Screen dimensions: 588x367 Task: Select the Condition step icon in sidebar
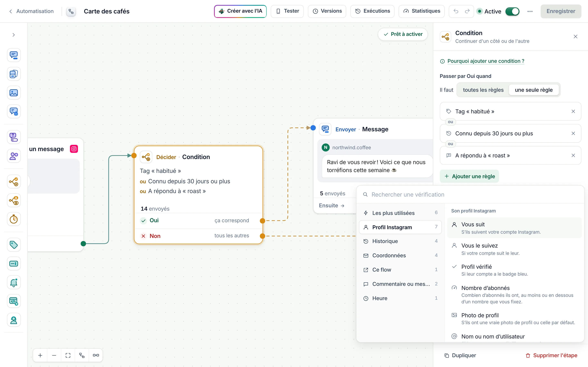tap(14, 181)
